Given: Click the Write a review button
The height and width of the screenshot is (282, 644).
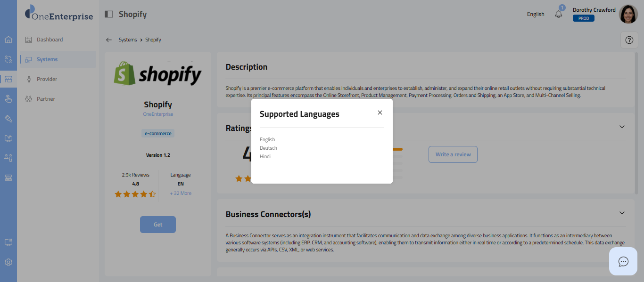Looking at the screenshot, I should click(x=453, y=154).
